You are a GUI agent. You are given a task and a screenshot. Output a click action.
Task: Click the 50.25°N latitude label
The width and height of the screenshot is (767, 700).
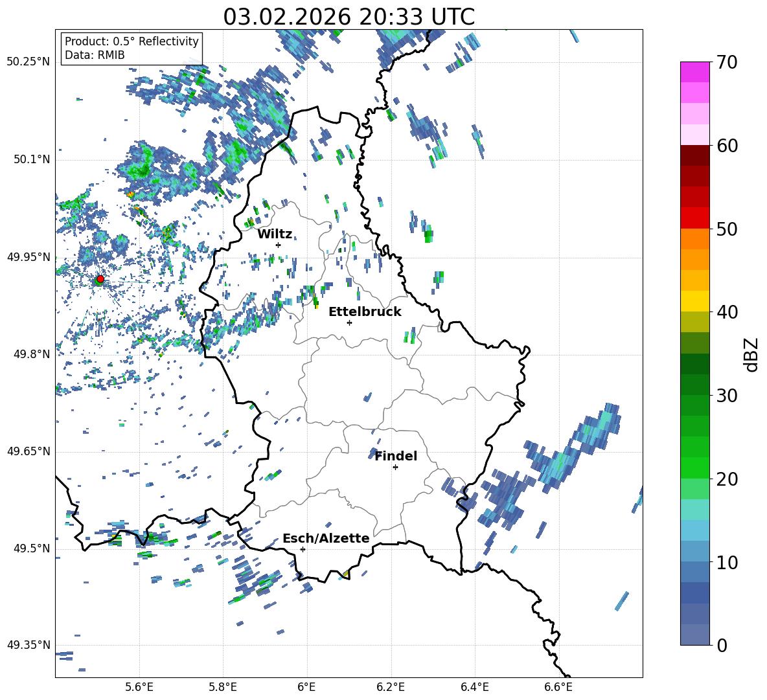click(29, 62)
